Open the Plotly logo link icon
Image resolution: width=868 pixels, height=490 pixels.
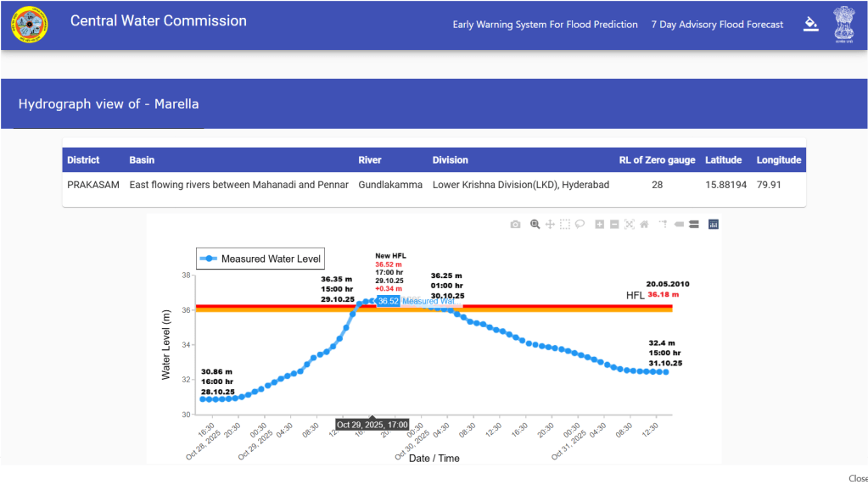713,225
